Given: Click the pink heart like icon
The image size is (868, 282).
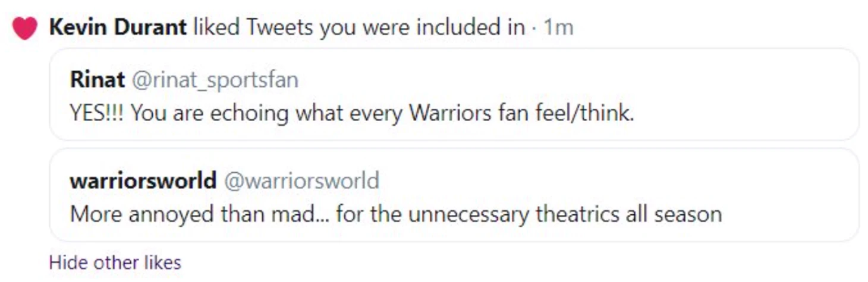Looking at the screenshot, I should [25, 28].
